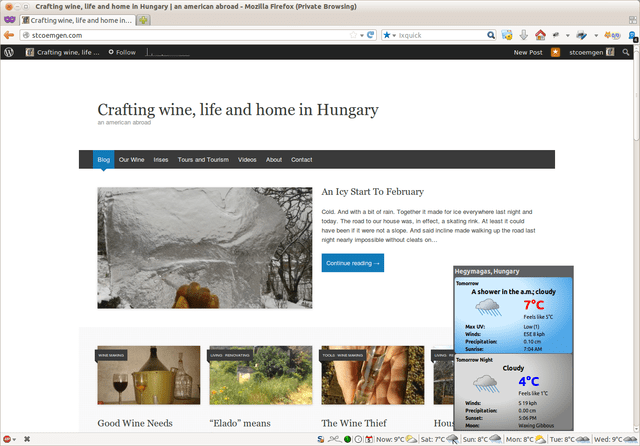Click the 'Sun: 8°C' forecast entry
This screenshot has height=446, width=640.
coord(482,439)
